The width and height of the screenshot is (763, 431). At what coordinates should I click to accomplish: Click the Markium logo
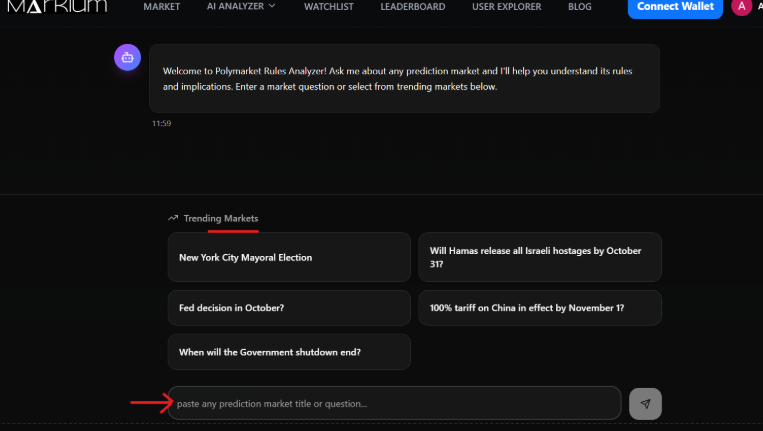point(57,6)
